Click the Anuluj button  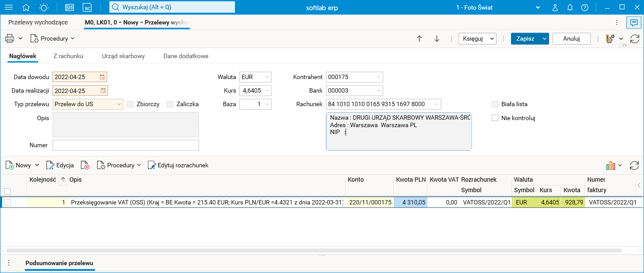coord(571,38)
